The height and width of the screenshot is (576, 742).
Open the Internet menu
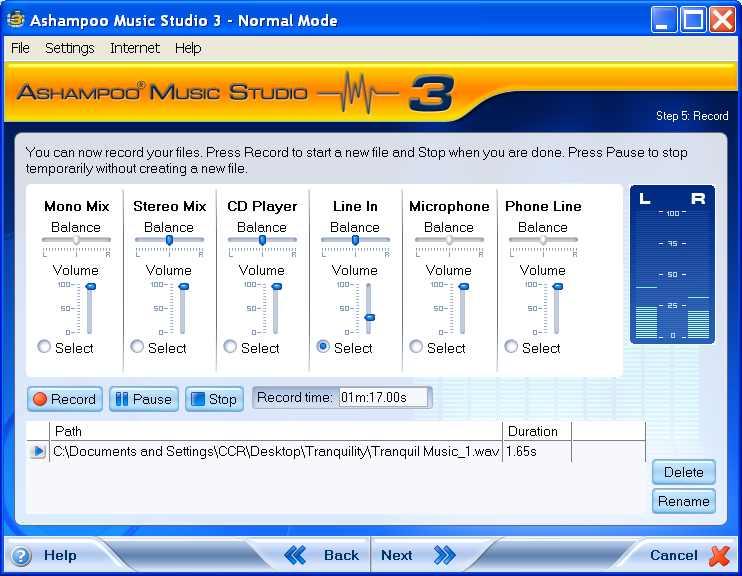coord(135,48)
